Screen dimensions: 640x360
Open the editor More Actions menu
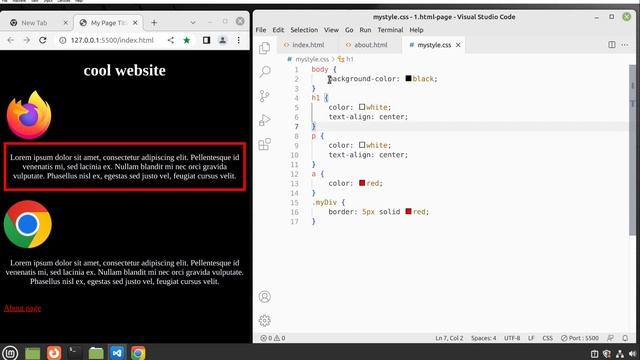coord(625,44)
